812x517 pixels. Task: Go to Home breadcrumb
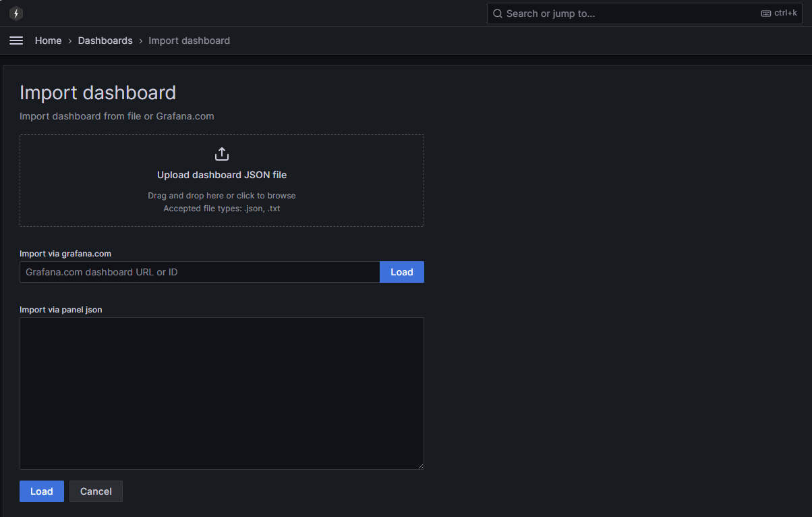tap(49, 40)
